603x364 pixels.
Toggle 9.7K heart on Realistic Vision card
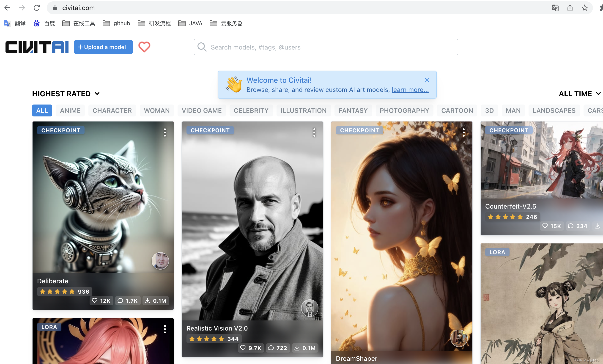click(251, 348)
